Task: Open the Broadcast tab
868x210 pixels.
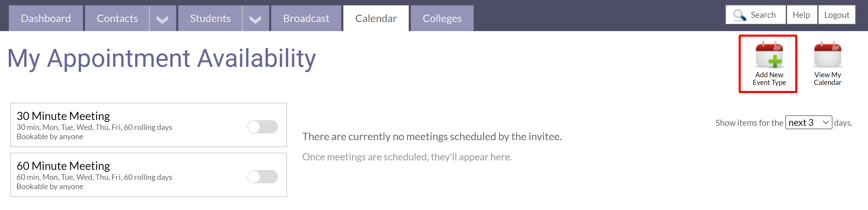Action: click(x=306, y=19)
